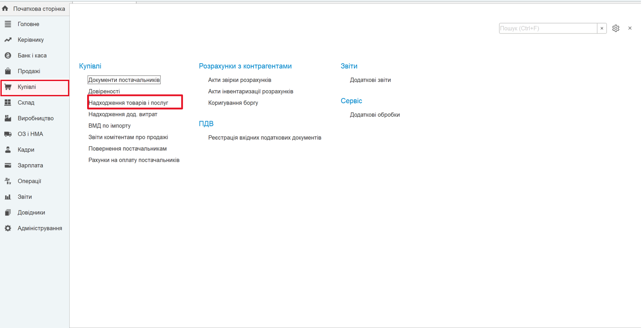Click into the Пошук search field
This screenshot has width=644, height=328.
pyautogui.click(x=548, y=28)
